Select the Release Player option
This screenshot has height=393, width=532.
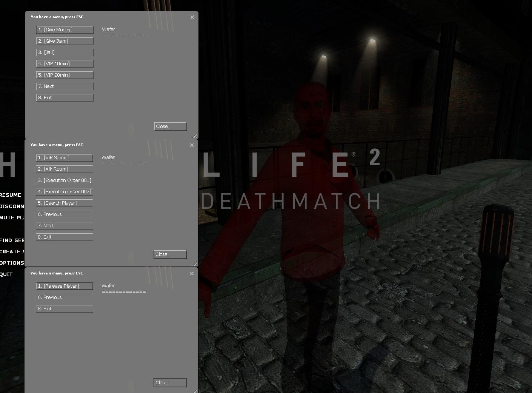coord(65,286)
